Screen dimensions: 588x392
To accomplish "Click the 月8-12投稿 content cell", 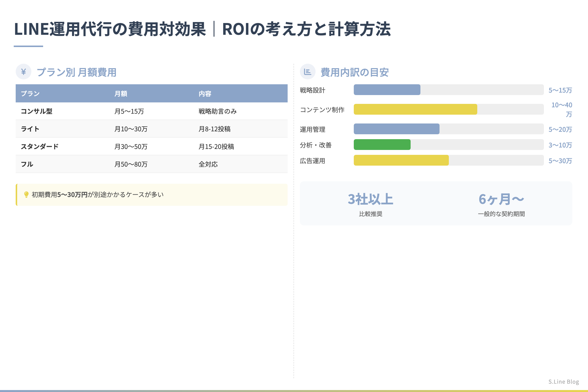I will (x=215, y=129).
